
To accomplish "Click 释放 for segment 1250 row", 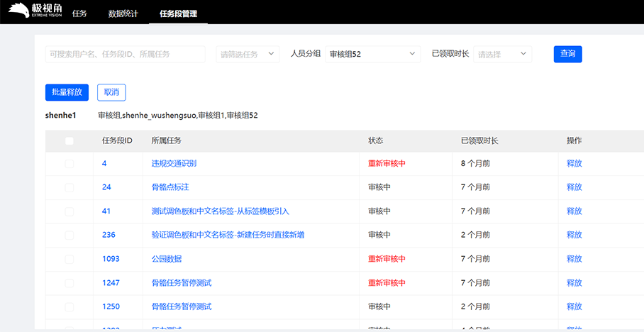I will [x=574, y=306].
